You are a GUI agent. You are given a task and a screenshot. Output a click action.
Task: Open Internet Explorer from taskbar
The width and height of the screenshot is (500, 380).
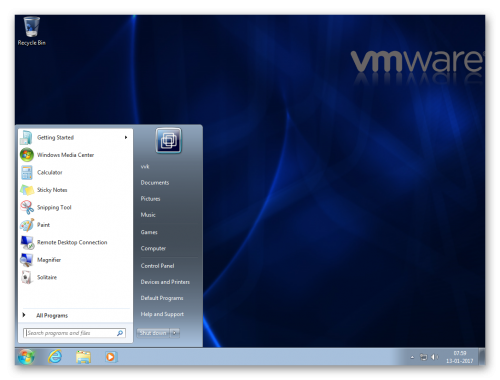pos(55,357)
